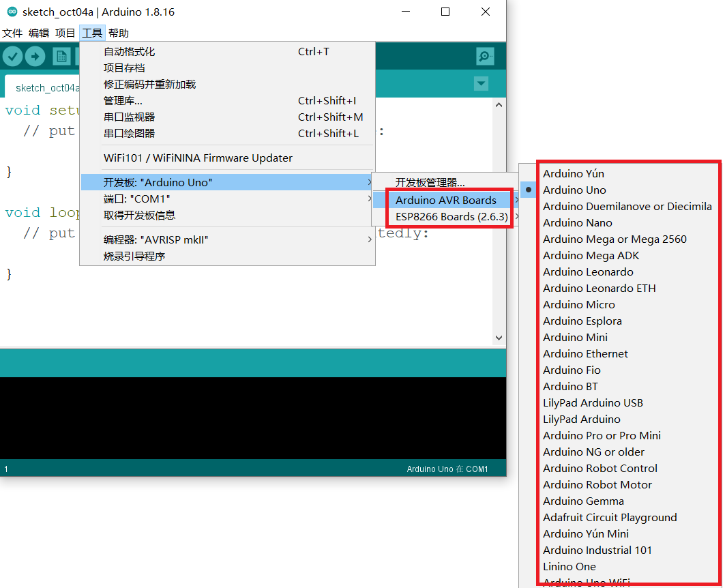Open the Serial Monitor magnifier icon

485,57
